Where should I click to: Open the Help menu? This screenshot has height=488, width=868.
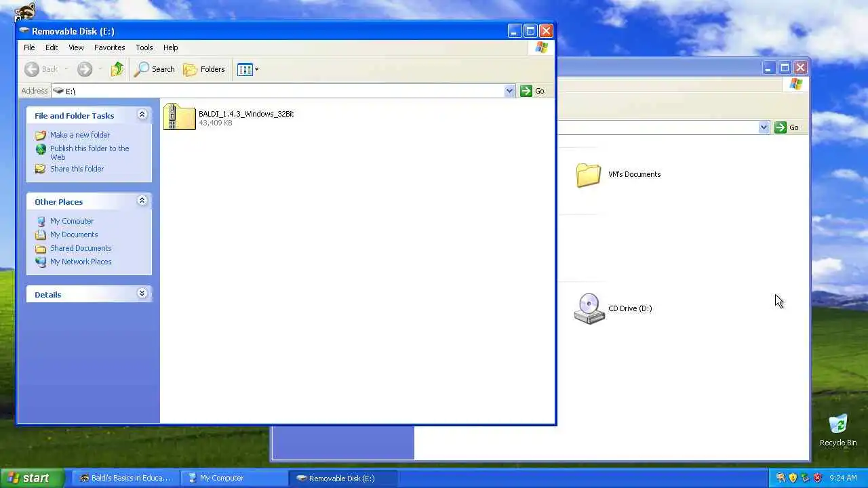(x=170, y=47)
